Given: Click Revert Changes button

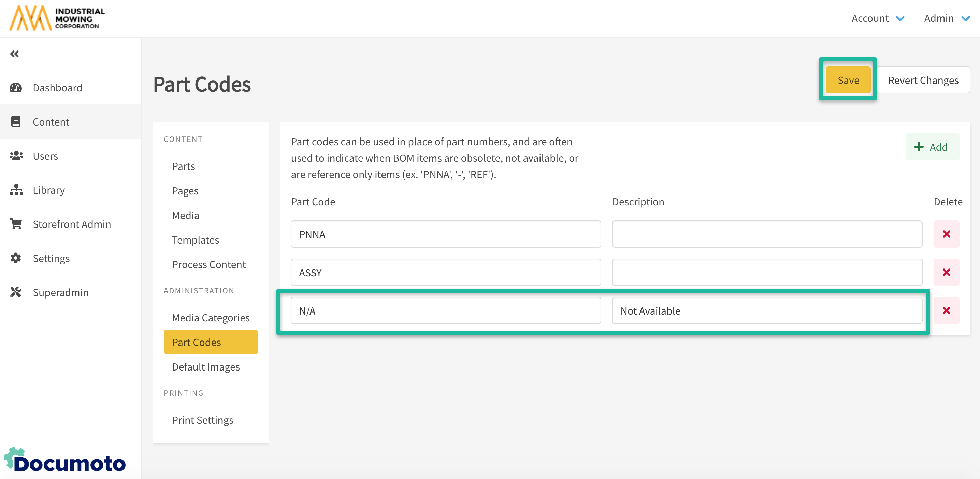Looking at the screenshot, I should pos(923,80).
